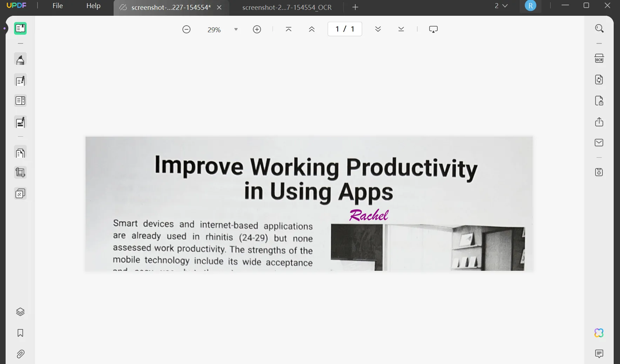Viewport: 620px width, 364px height.
Task: Switch to Reader mode in the sidebar
Action: [x=20, y=28]
